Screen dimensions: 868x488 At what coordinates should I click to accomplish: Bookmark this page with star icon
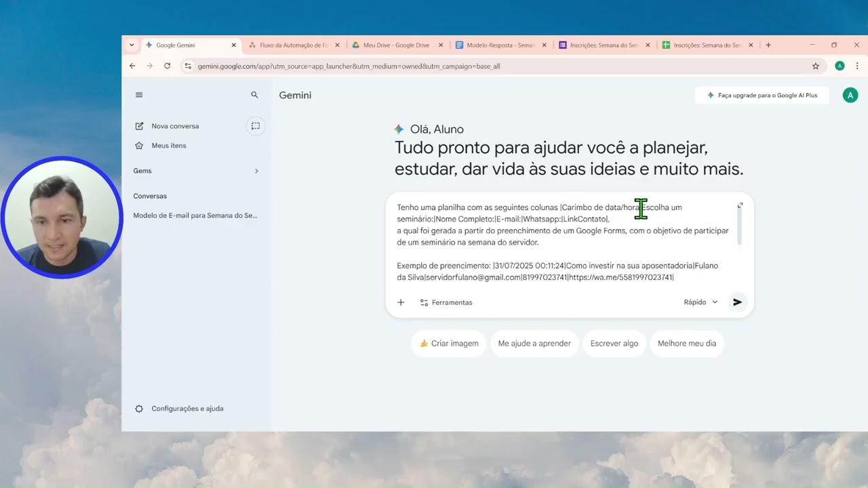(816, 66)
